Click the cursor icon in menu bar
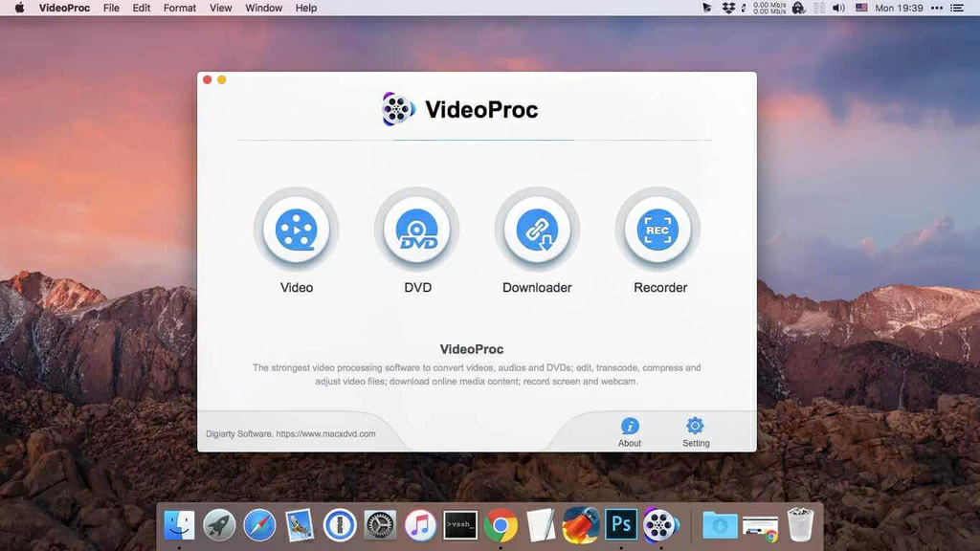This screenshot has width=980, height=551. [707, 8]
